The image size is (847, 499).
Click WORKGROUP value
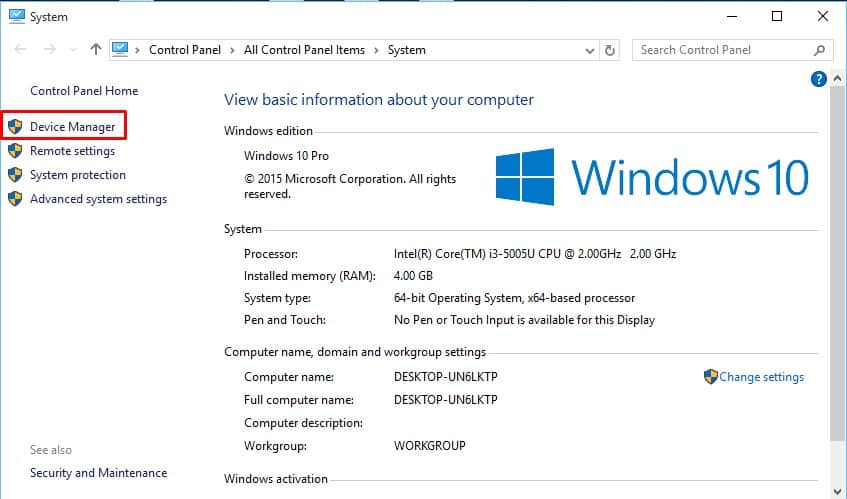click(x=429, y=446)
